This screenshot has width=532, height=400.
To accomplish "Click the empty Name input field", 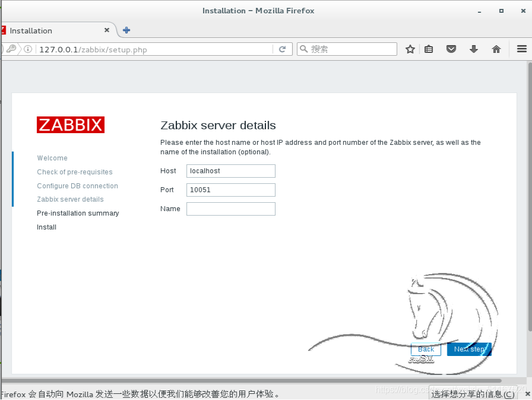I will point(231,209).
